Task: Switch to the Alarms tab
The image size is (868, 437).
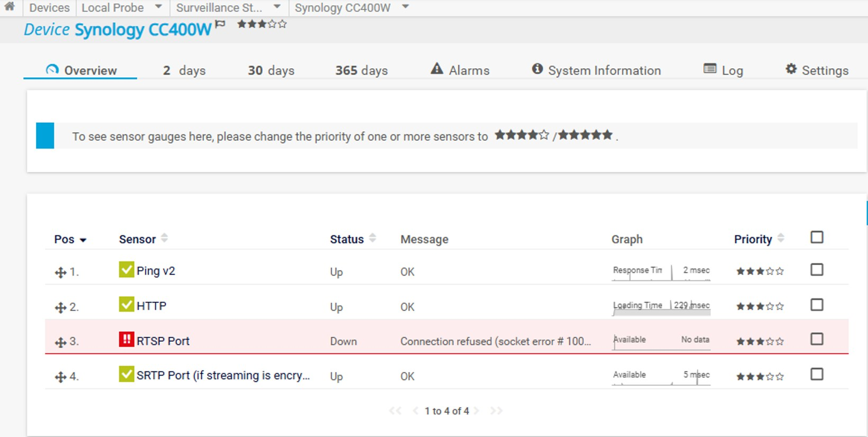Action: pos(460,70)
